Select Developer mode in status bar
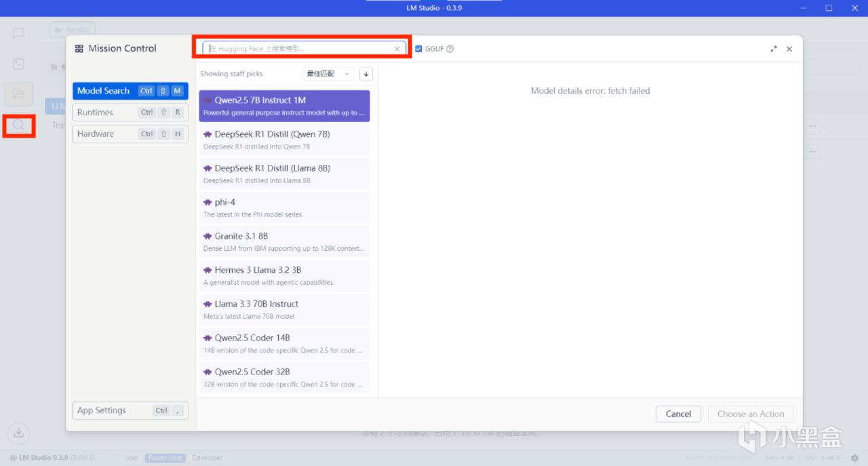 coord(208,458)
